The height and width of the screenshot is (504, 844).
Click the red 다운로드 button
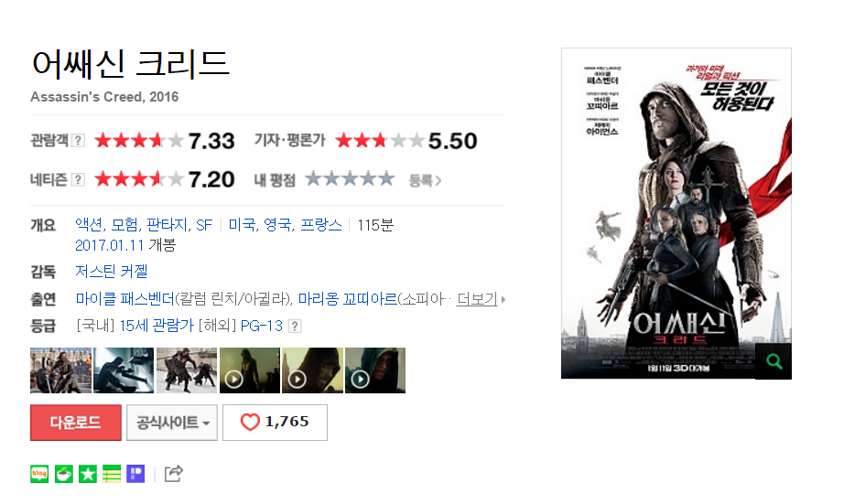click(76, 423)
